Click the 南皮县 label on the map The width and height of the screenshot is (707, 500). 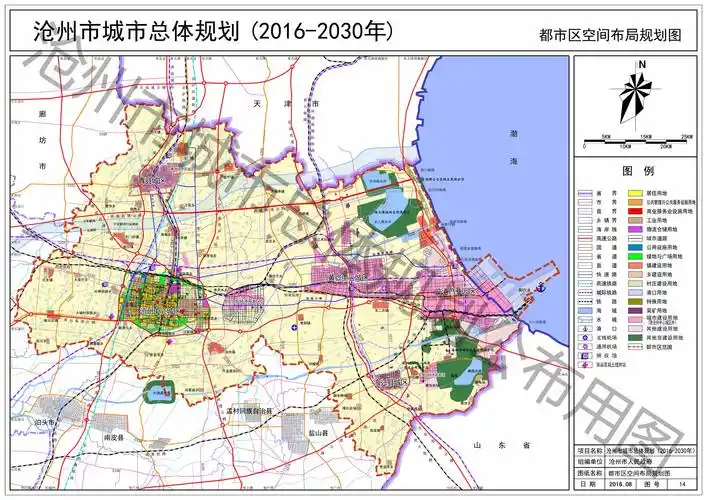tap(114, 437)
